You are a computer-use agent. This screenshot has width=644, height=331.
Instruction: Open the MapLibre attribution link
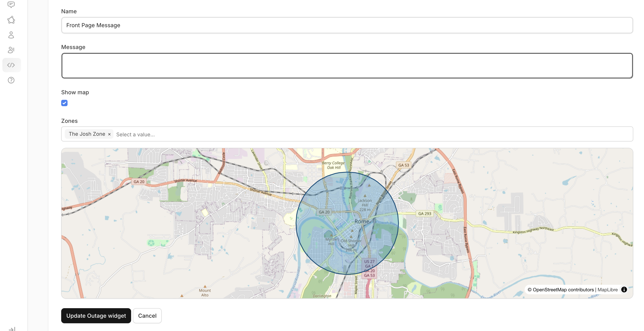(x=607, y=290)
